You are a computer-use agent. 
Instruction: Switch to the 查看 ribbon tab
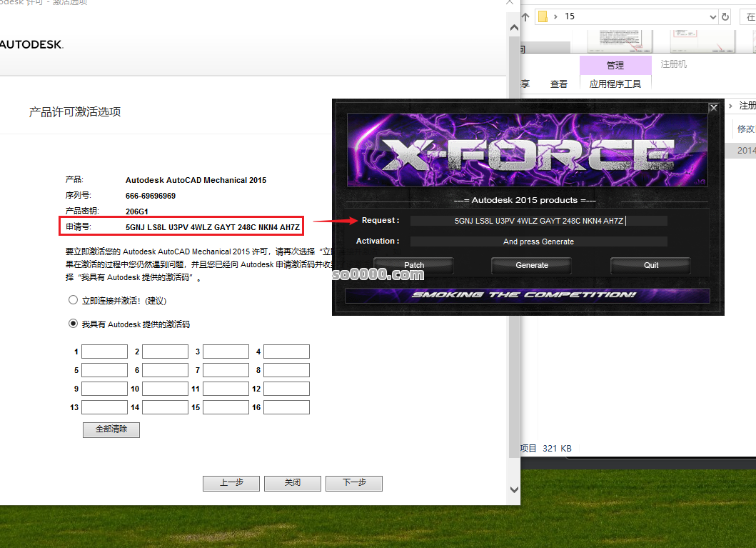559,83
